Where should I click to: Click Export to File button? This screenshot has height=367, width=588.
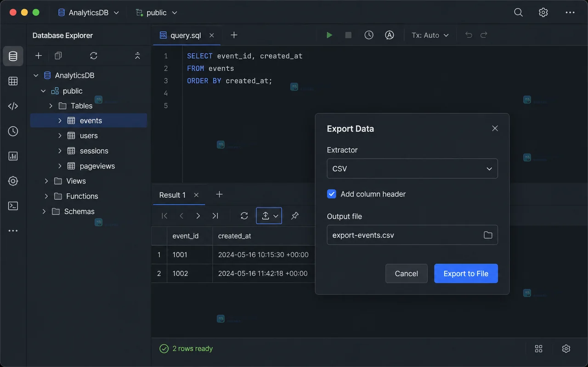click(466, 273)
